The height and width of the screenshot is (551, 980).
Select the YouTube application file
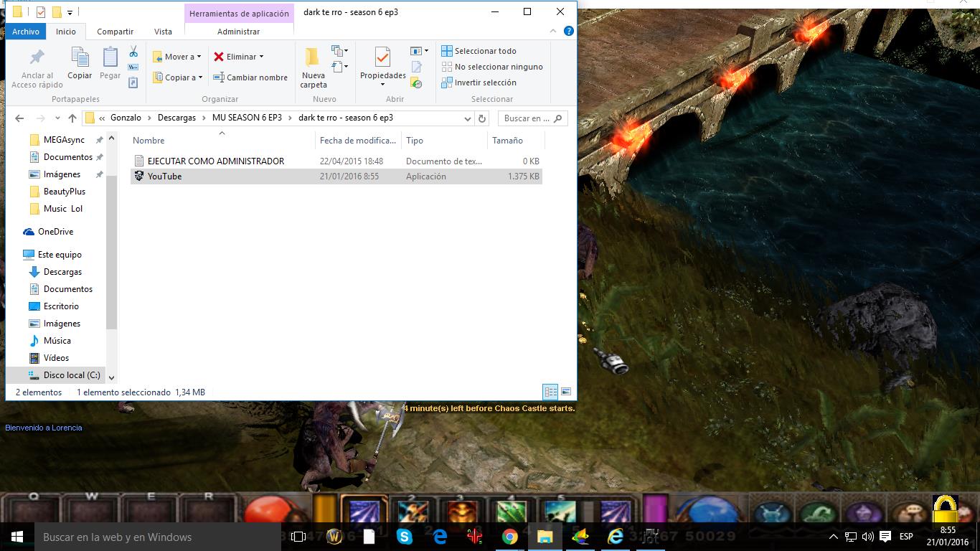(x=164, y=176)
